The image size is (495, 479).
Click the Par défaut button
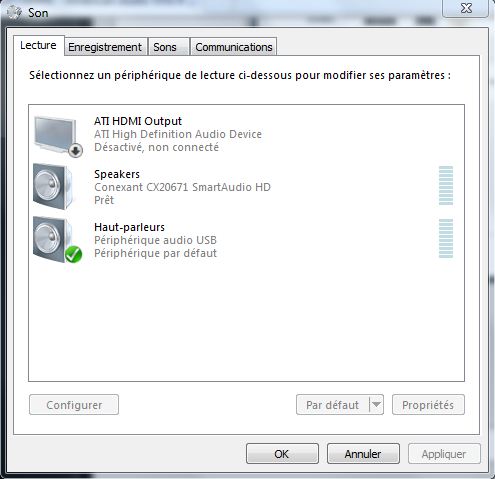coord(333,405)
